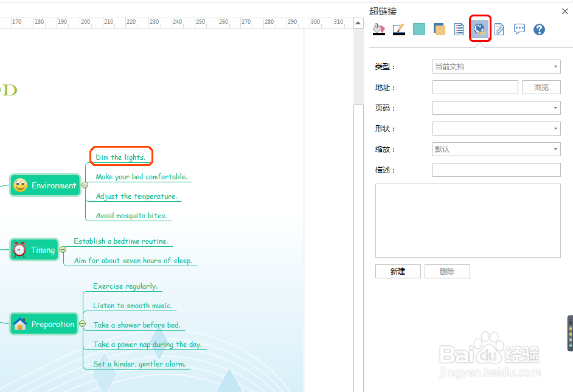573x392 pixels.
Task: Open the Help question mark icon
Action: (539, 29)
